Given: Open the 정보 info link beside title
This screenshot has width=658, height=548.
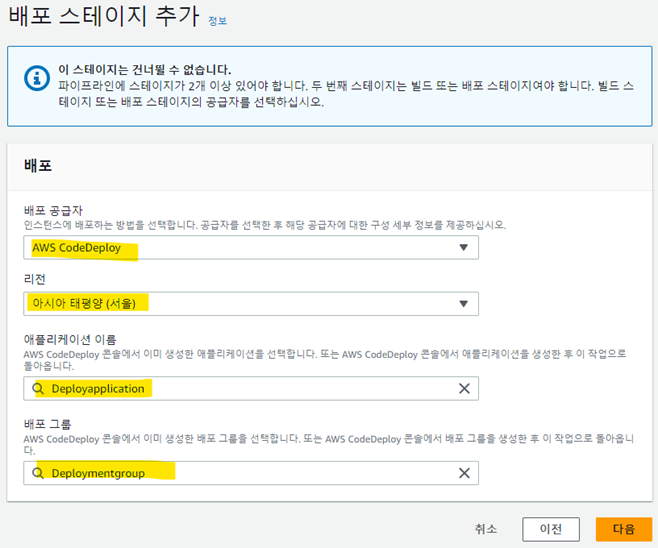Looking at the screenshot, I should pos(217,21).
